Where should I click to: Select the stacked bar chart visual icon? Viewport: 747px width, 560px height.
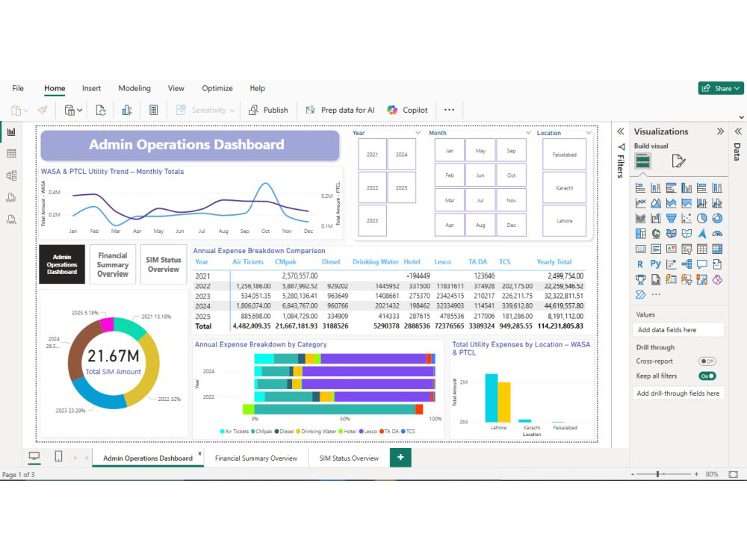pyautogui.click(x=640, y=188)
